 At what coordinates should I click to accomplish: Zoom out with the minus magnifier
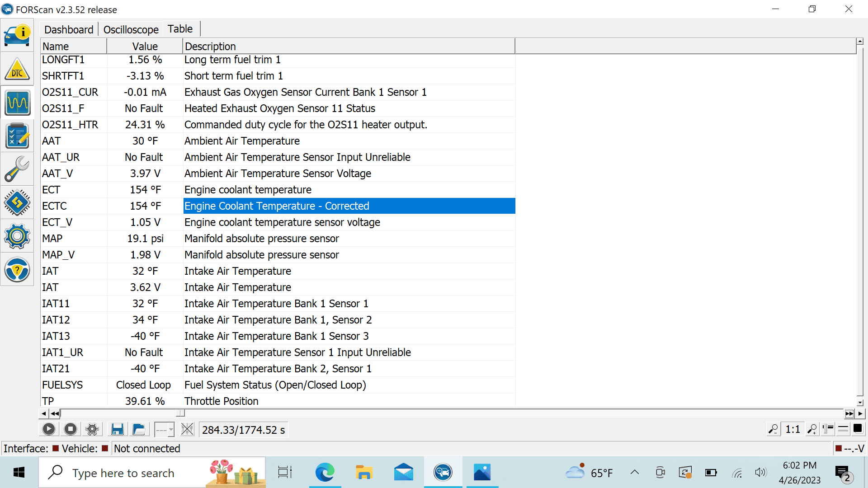tap(774, 429)
